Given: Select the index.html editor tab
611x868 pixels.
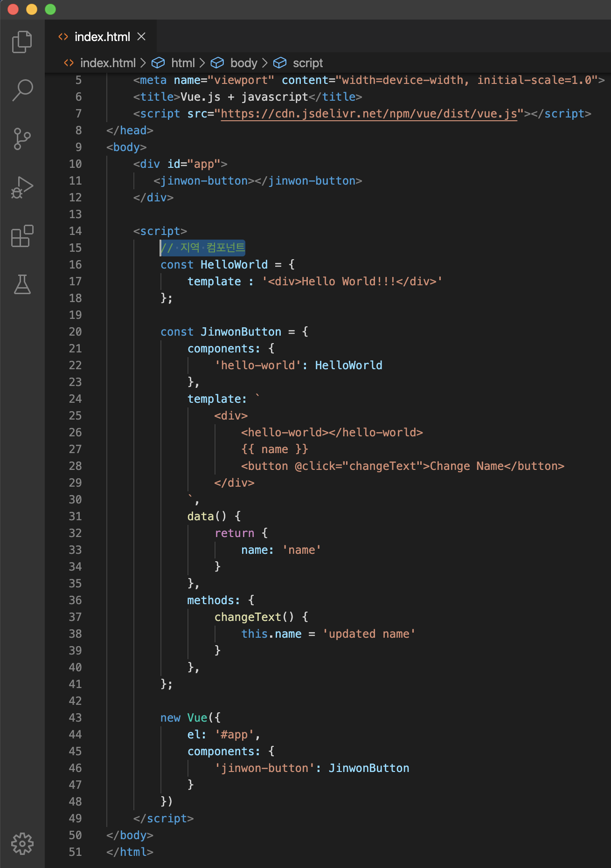Looking at the screenshot, I should tap(101, 36).
